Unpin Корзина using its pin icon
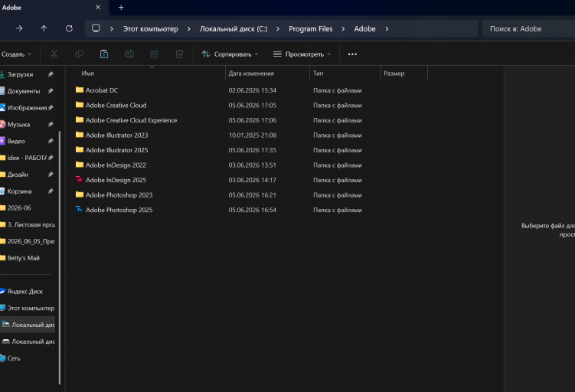 click(x=51, y=191)
